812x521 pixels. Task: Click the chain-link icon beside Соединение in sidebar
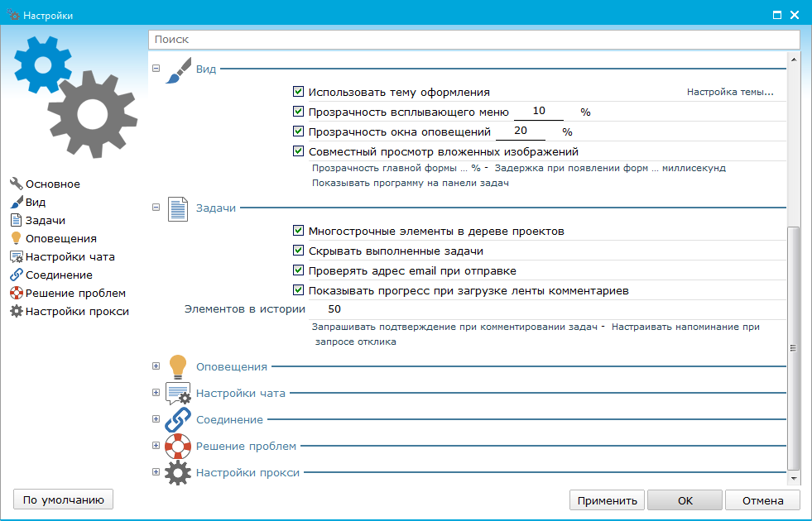pos(16,275)
